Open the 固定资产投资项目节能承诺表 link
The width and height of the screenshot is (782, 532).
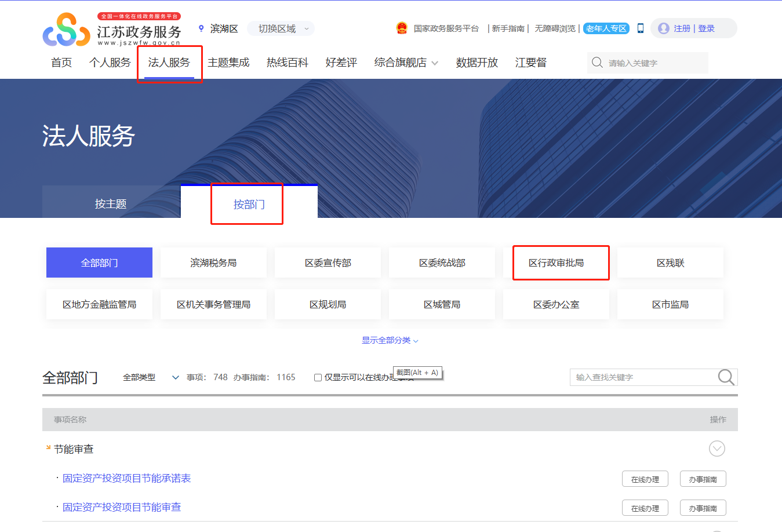(126, 478)
